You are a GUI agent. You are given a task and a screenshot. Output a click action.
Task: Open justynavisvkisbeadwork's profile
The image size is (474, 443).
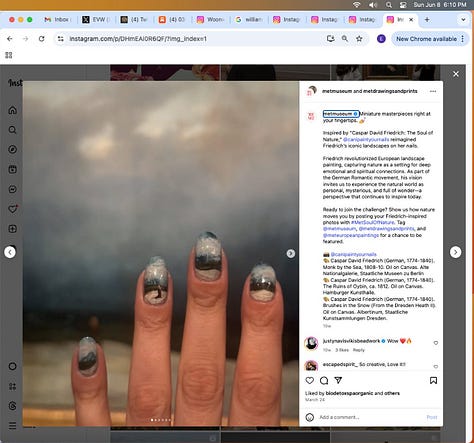(351, 341)
